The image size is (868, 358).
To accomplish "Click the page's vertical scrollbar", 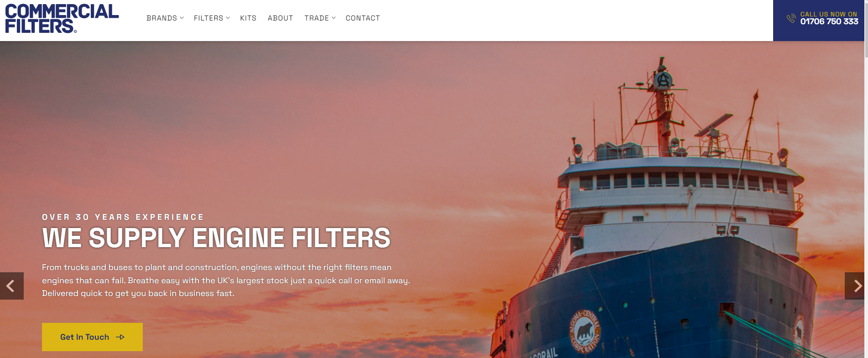I will (866, 179).
